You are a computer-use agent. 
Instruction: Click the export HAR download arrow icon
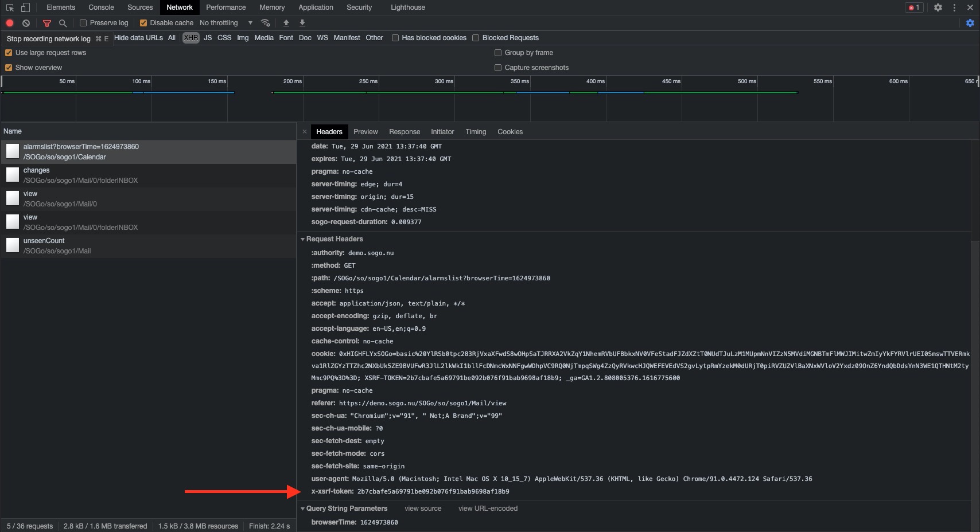(x=302, y=23)
